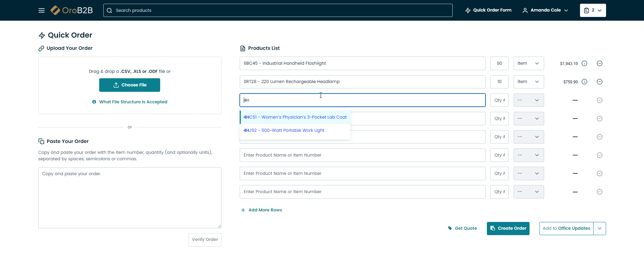Open the Amanda Cole account menu

pos(545,11)
